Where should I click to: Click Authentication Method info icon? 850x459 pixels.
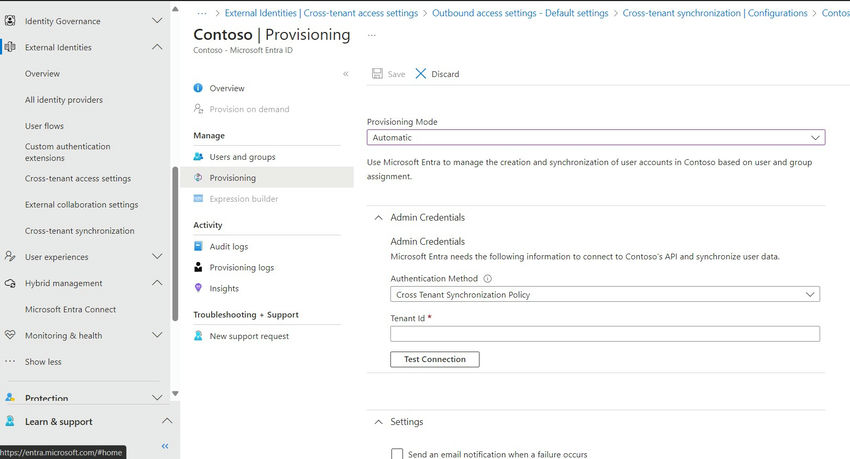coord(488,279)
